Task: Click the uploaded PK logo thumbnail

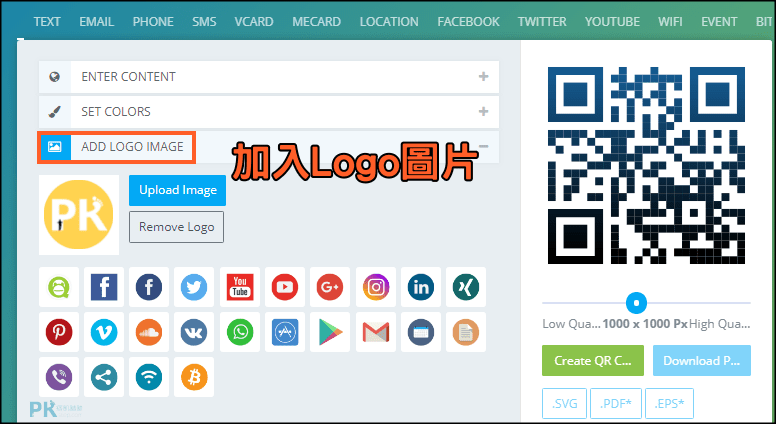Action: (x=79, y=215)
